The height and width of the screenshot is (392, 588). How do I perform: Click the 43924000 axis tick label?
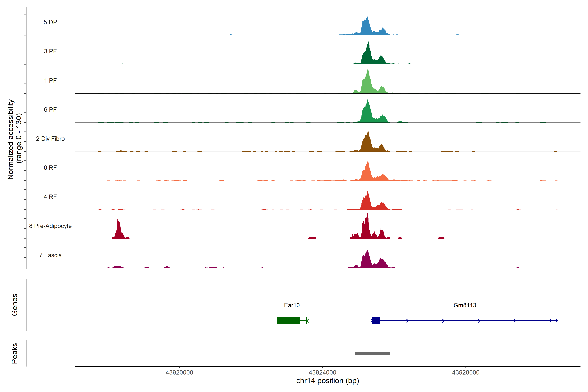pos(322,372)
